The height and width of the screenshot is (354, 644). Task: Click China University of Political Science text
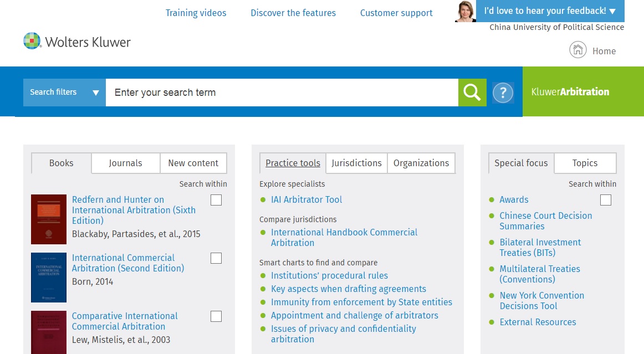click(556, 27)
